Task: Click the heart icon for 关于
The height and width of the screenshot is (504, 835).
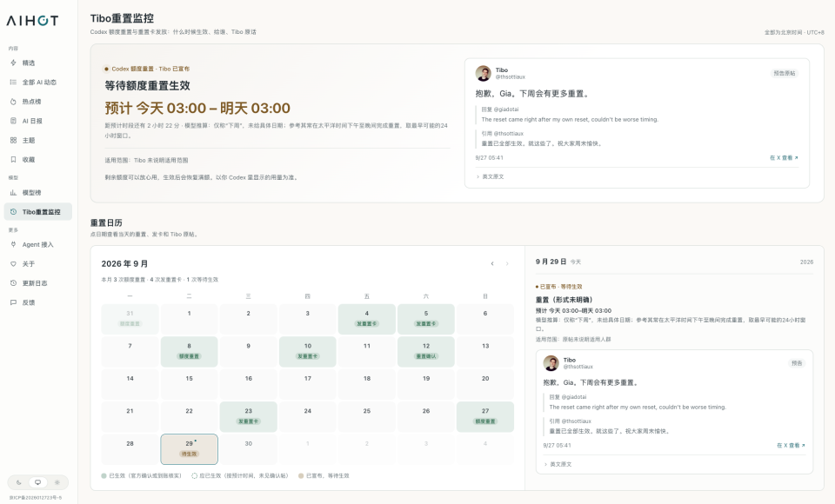Action: [13, 264]
